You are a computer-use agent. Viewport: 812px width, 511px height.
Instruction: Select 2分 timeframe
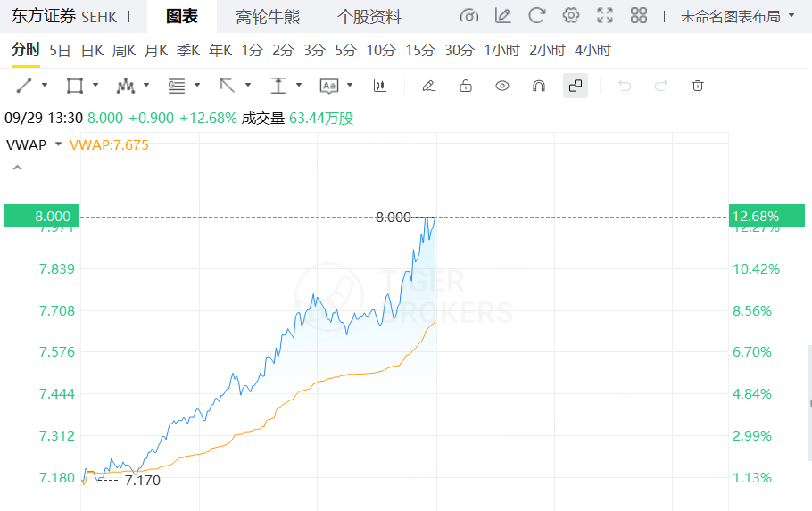(283, 51)
